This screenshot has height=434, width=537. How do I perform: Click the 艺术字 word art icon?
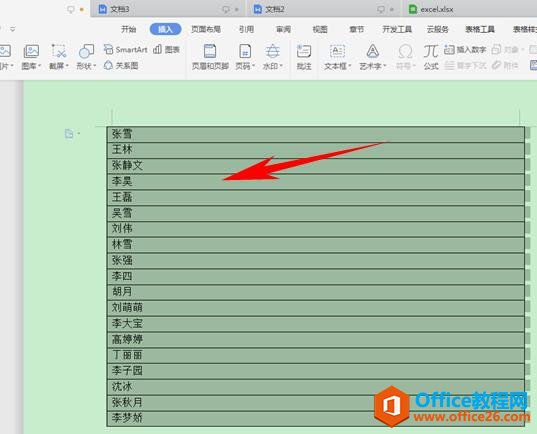372,51
